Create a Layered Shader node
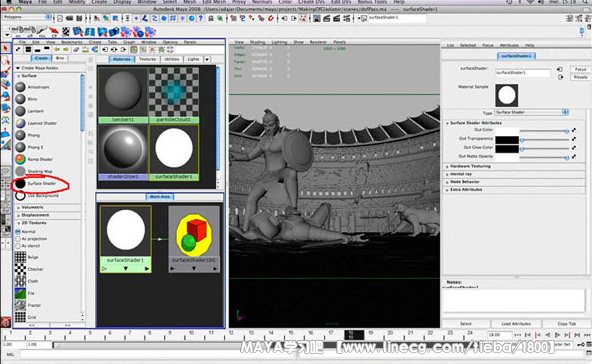 36,123
